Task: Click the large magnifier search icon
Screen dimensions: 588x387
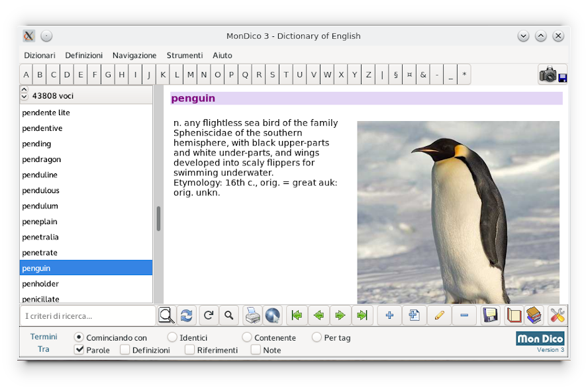Action: click(166, 316)
